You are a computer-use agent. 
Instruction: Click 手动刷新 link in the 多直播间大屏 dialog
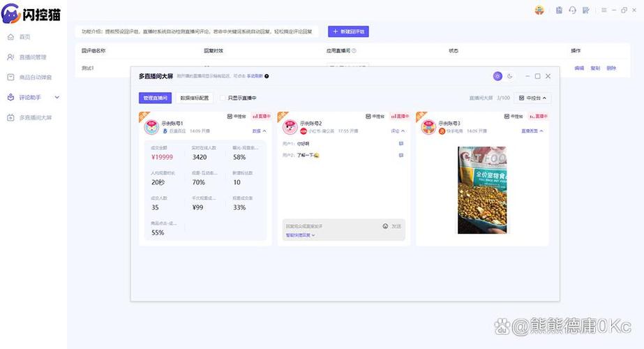tap(254, 77)
